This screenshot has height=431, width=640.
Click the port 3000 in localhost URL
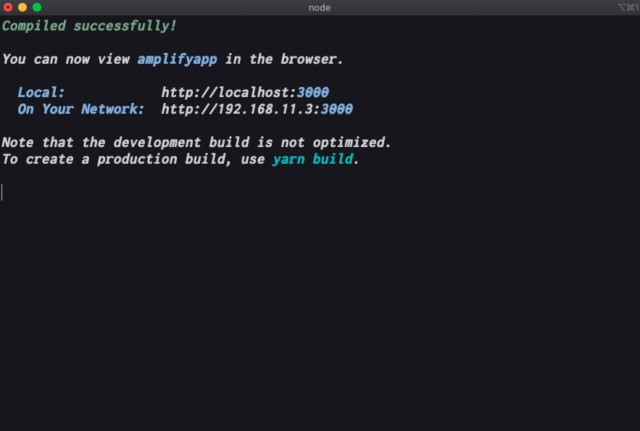tap(313, 93)
